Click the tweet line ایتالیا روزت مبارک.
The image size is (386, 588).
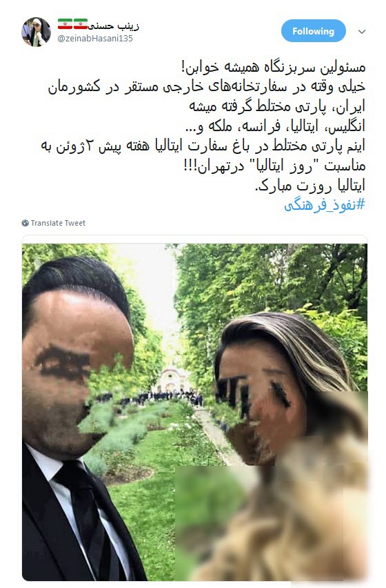pyautogui.click(x=310, y=186)
